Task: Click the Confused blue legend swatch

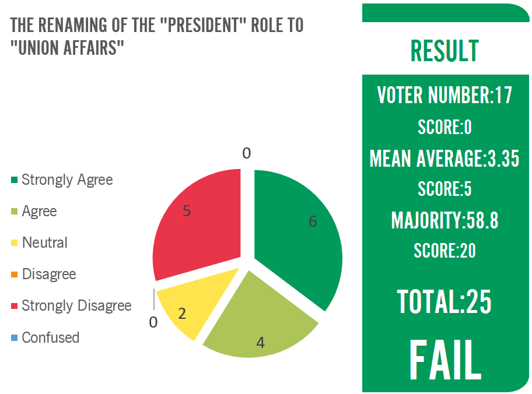Action: [15, 337]
